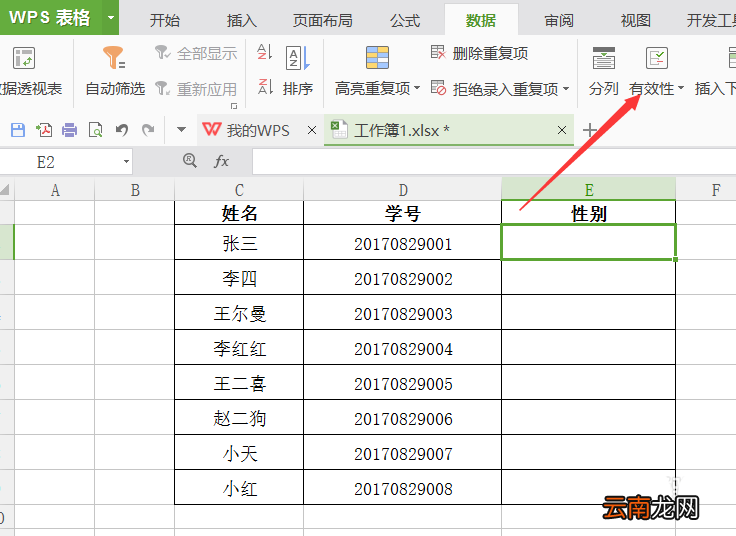
Task: Open print preview icon
Action: pos(96,130)
